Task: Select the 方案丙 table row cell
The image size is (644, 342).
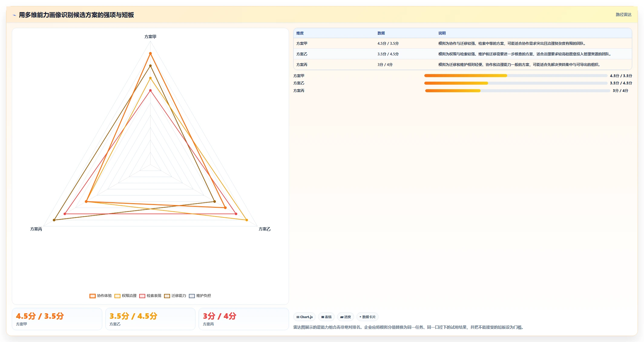Action: point(302,65)
